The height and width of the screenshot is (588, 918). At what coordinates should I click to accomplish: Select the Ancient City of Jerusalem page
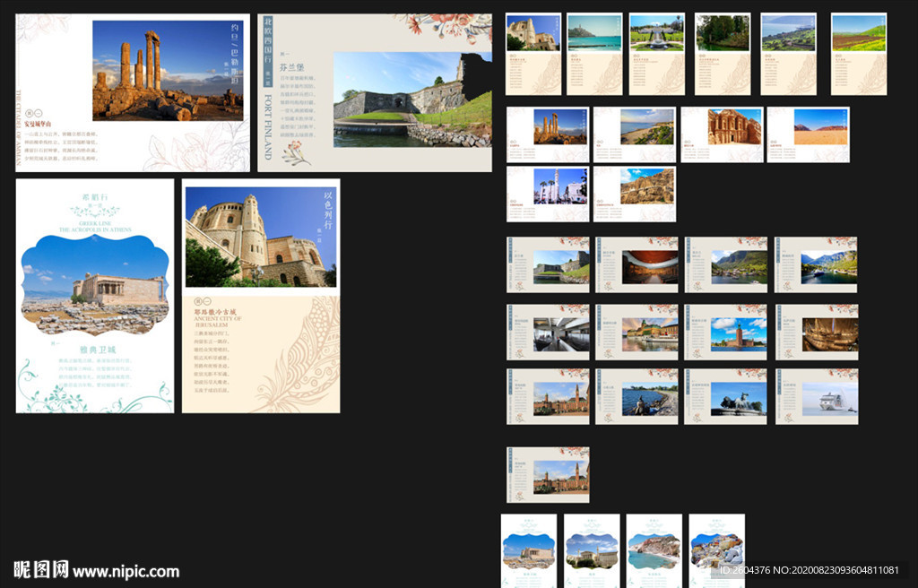click(260, 296)
